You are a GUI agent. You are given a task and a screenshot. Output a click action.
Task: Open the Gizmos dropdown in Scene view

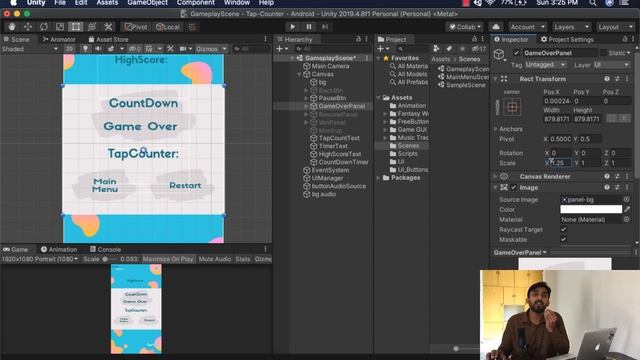click(x=211, y=49)
